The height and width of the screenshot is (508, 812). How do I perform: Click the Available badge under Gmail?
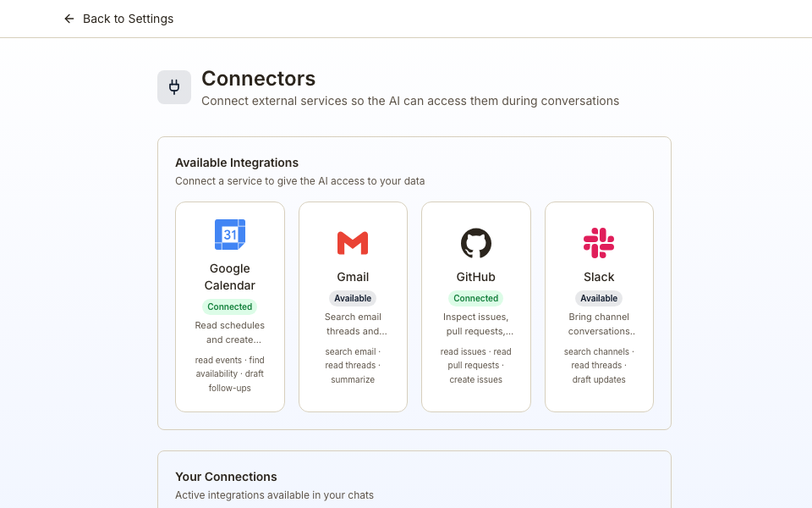(353, 299)
